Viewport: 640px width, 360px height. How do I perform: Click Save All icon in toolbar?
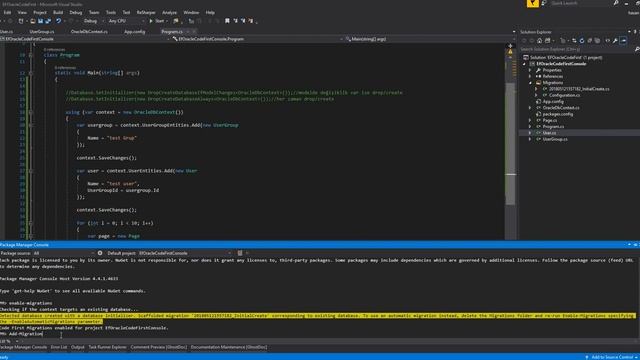coord(48,21)
